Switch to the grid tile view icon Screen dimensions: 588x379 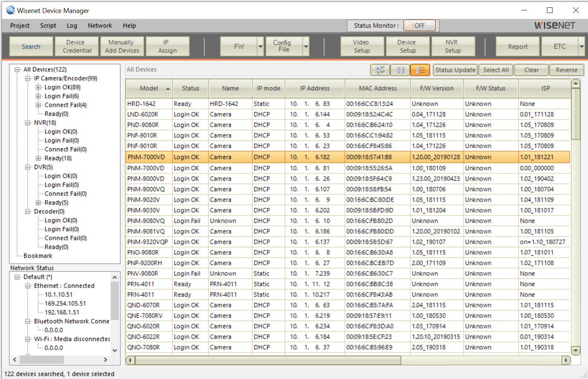pyautogui.click(x=400, y=70)
